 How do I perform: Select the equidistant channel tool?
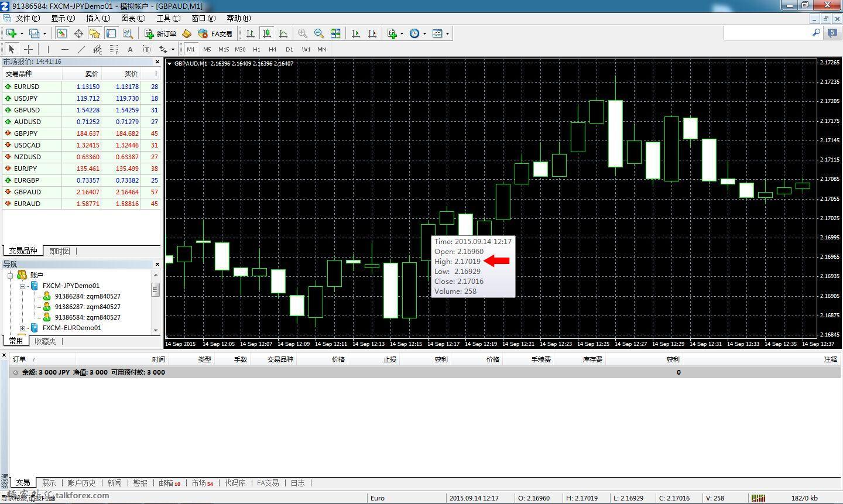coord(97,49)
